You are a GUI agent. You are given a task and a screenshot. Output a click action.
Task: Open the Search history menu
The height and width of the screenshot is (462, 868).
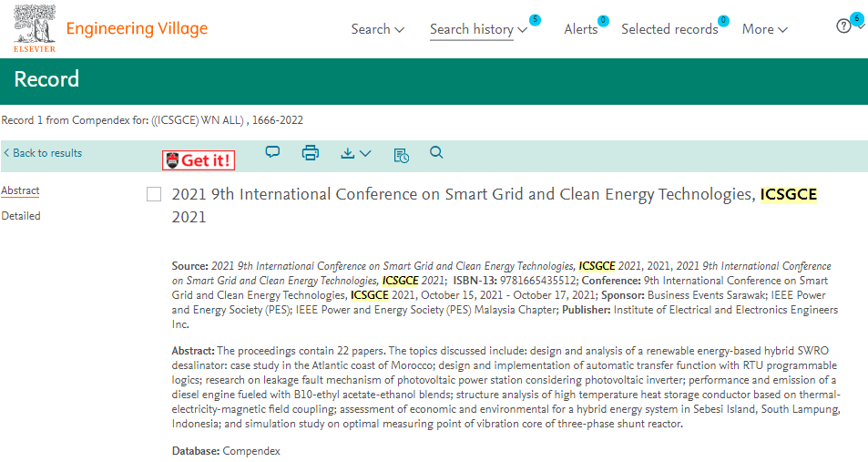pos(478,29)
